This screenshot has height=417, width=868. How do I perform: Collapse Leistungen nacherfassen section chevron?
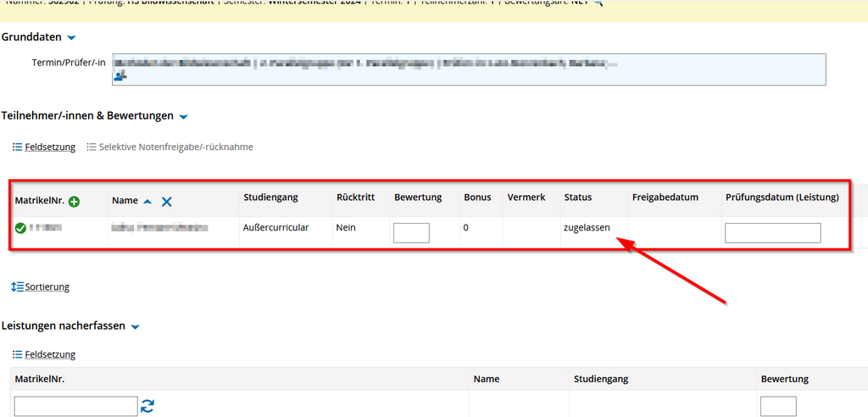135,326
